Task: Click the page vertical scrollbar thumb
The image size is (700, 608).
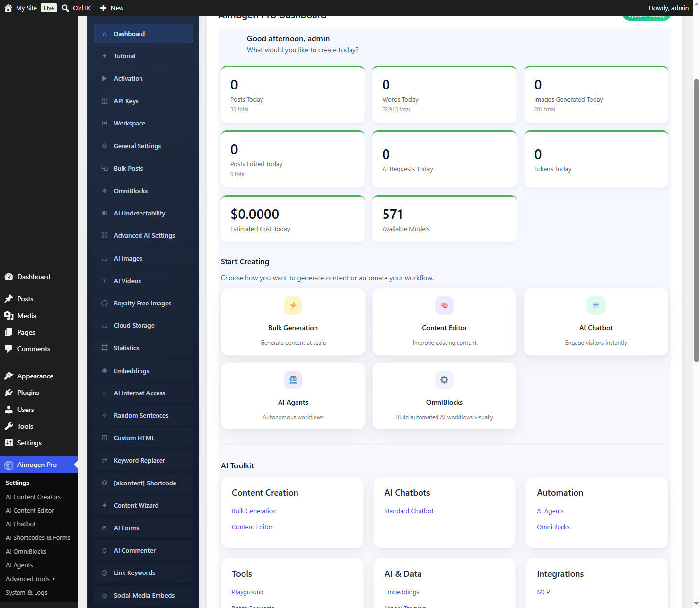Action: pos(696,220)
